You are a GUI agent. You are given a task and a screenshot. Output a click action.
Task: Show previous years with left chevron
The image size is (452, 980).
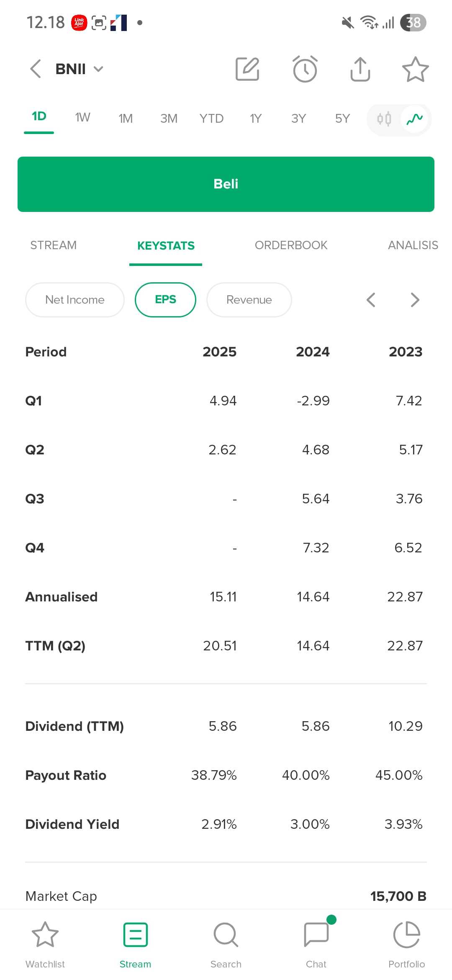(x=371, y=300)
